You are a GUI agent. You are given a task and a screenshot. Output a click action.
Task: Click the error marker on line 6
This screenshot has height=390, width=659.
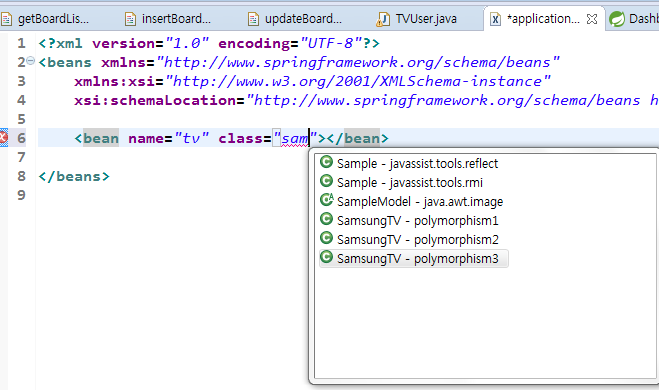click(x=3, y=137)
